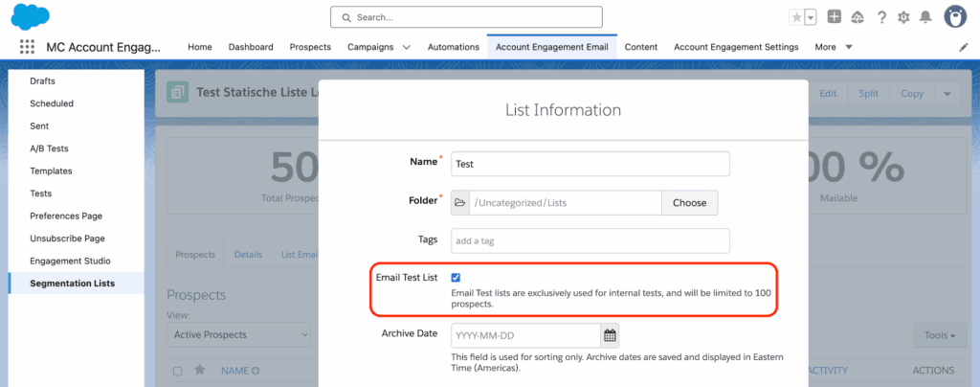Viewport: 980px width, 387px height.
Task: Switch to the Prospects sub-tab
Action: (x=195, y=255)
